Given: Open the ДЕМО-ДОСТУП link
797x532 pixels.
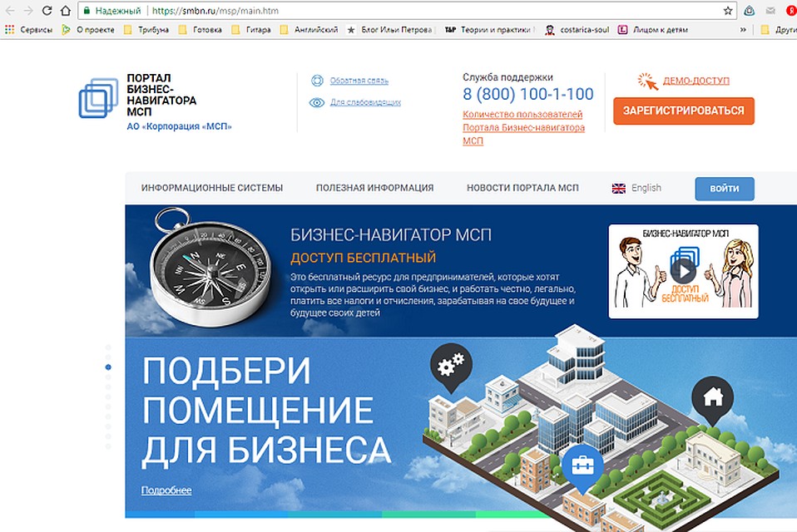Looking at the screenshot, I should coord(696,81).
